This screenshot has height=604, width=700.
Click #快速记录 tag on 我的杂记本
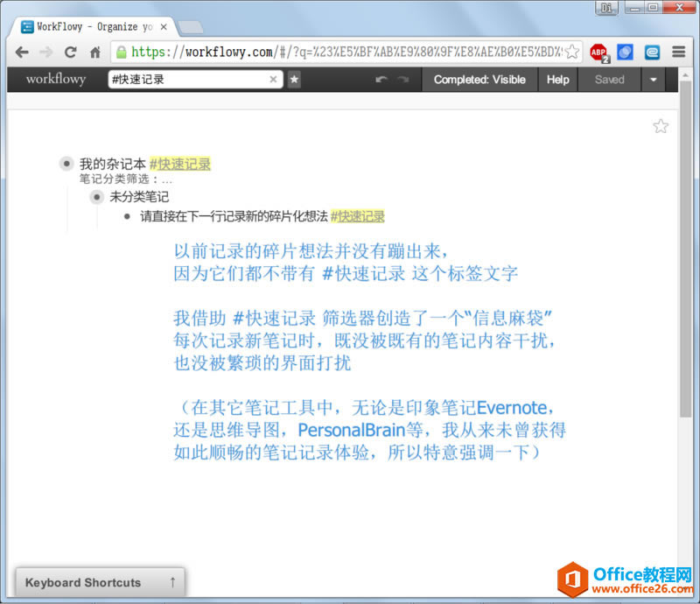pyautogui.click(x=180, y=164)
